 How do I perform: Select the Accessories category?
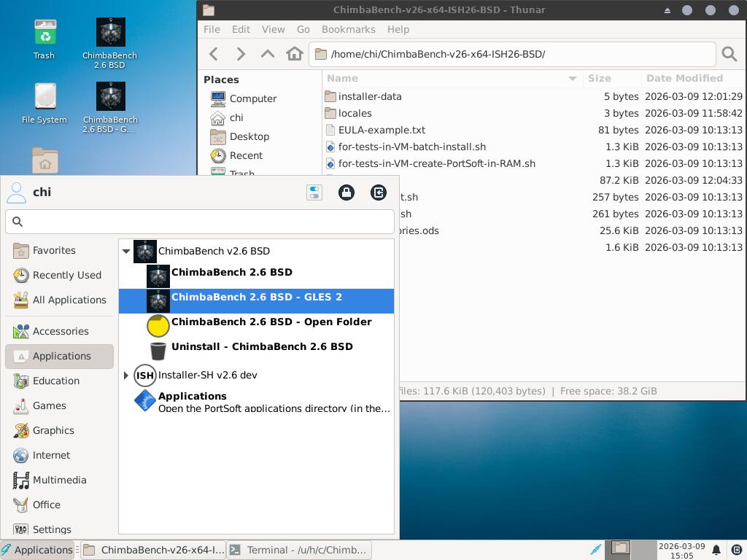60,332
